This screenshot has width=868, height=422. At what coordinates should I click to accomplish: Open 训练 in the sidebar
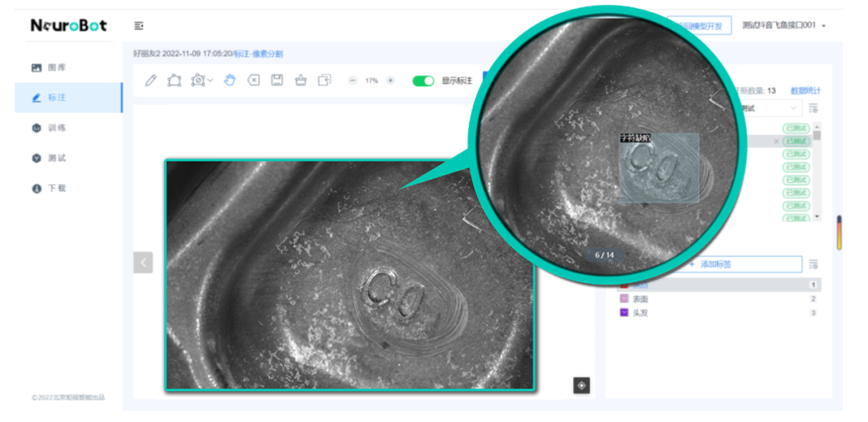68,128
